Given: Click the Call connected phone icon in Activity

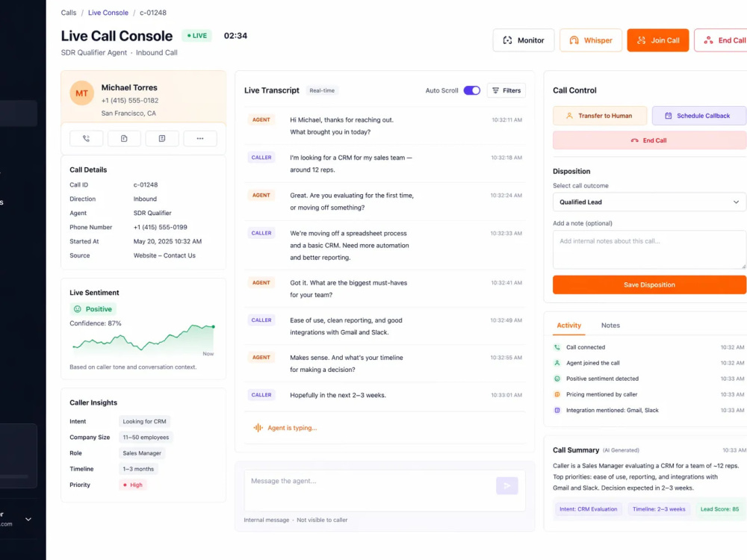Looking at the screenshot, I should (557, 347).
